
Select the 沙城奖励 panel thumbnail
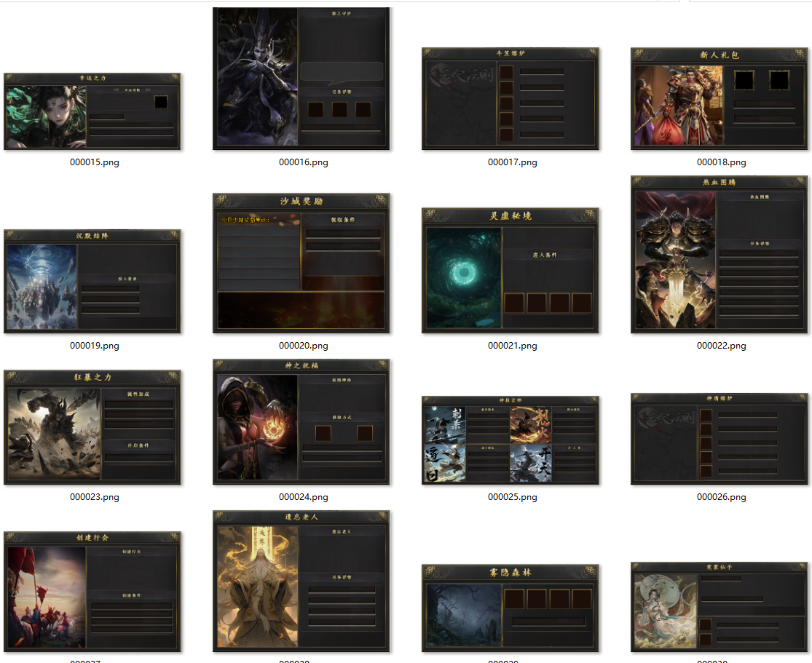pyautogui.click(x=301, y=263)
